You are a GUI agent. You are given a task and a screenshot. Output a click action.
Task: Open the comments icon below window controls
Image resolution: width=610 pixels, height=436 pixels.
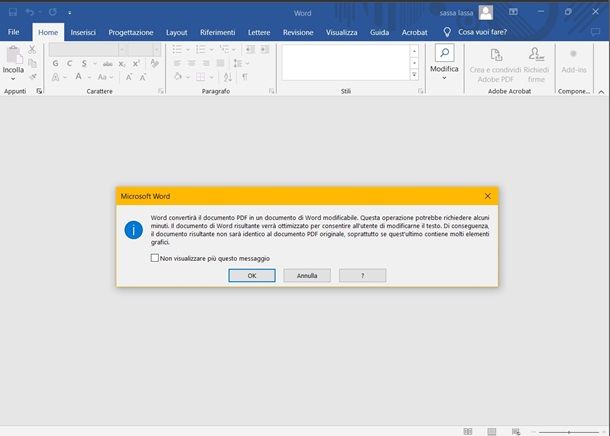(x=595, y=32)
